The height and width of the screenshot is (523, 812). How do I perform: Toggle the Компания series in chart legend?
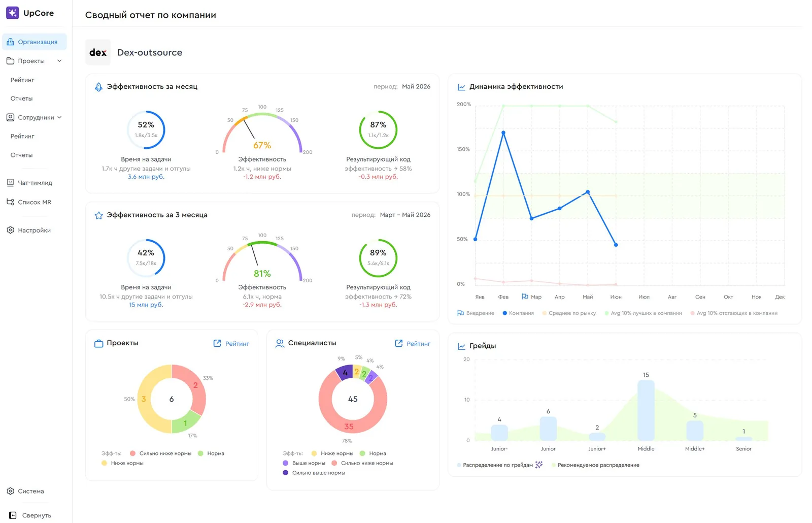pos(518,313)
